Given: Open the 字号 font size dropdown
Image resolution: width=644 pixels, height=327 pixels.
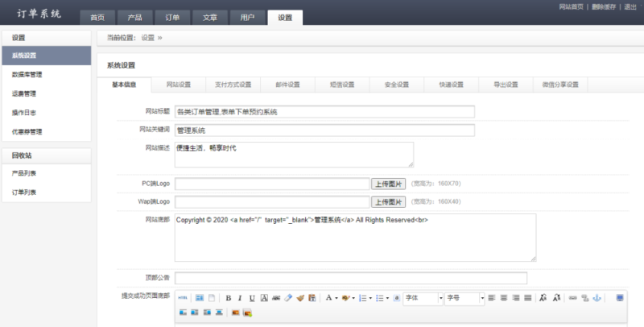Looking at the screenshot, I should point(464,298).
